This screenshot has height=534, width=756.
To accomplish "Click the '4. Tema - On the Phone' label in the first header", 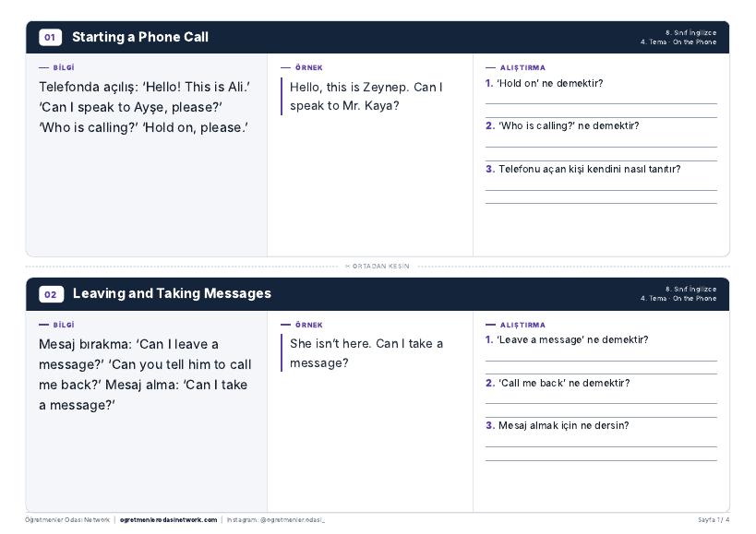I will (x=678, y=42).
